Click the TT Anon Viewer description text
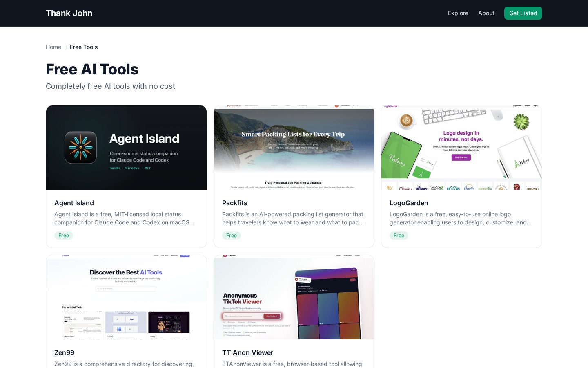588x368 pixels. tap(292, 364)
